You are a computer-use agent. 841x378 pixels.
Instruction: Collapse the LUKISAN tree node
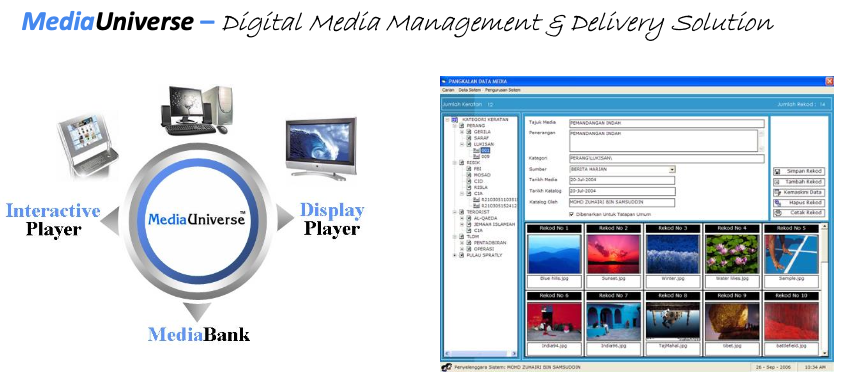pyautogui.click(x=461, y=144)
